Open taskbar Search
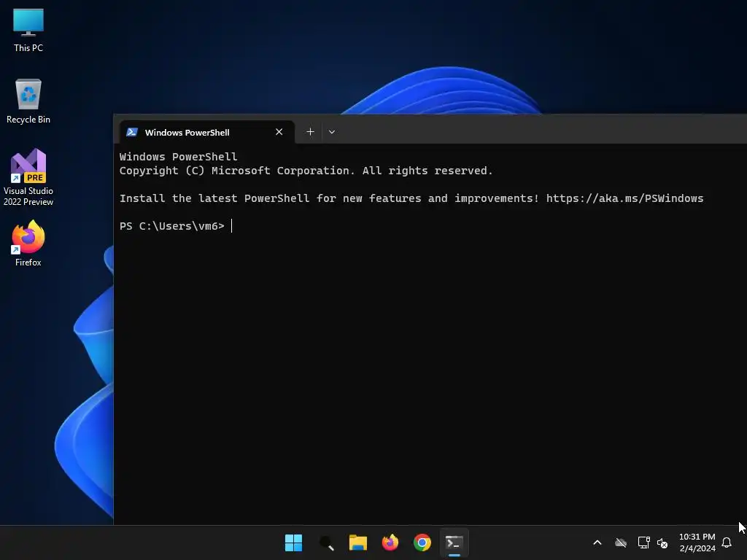Image resolution: width=747 pixels, height=560 pixels. [x=326, y=542]
